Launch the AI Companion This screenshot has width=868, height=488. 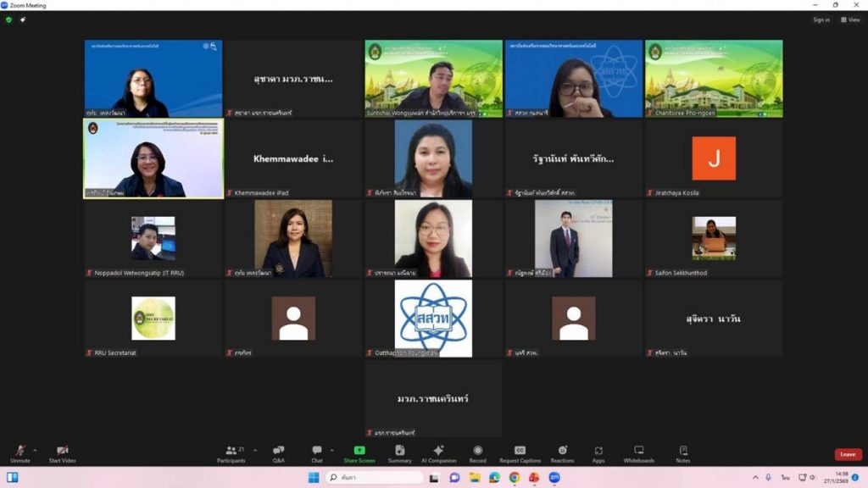(x=438, y=453)
